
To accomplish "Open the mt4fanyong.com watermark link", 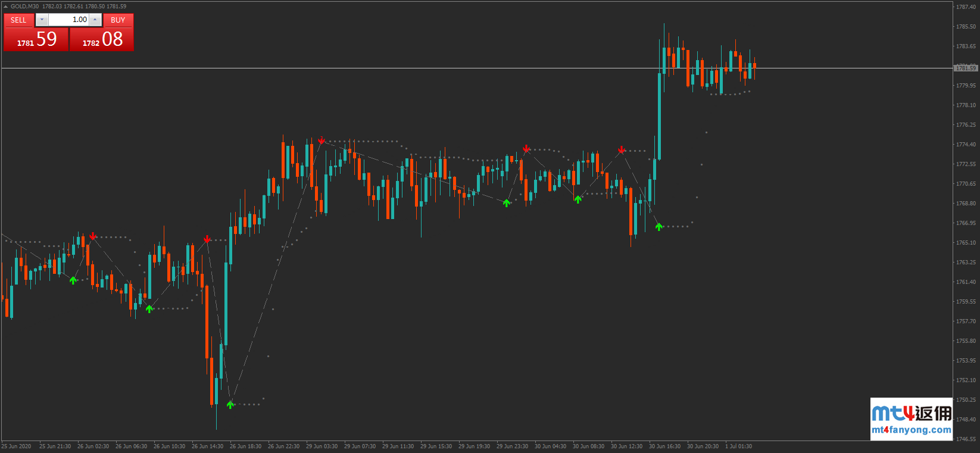I will (x=911, y=430).
